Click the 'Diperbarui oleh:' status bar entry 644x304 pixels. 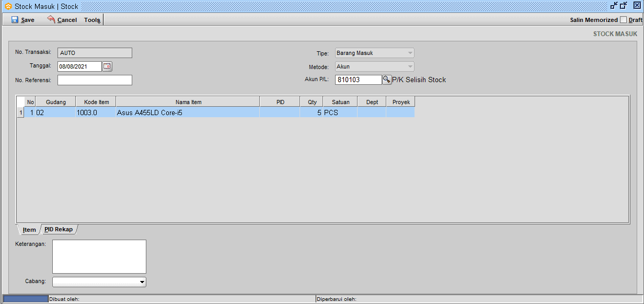pyautogui.click(x=337, y=299)
